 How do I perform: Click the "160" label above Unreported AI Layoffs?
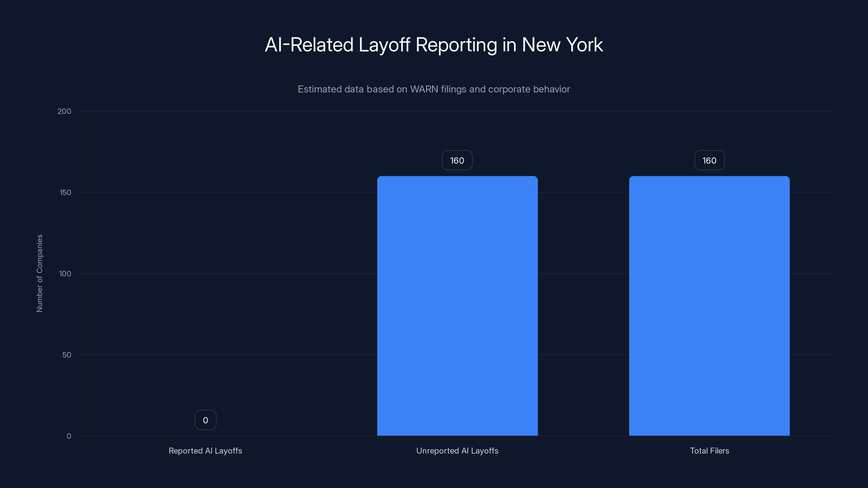(x=457, y=160)
